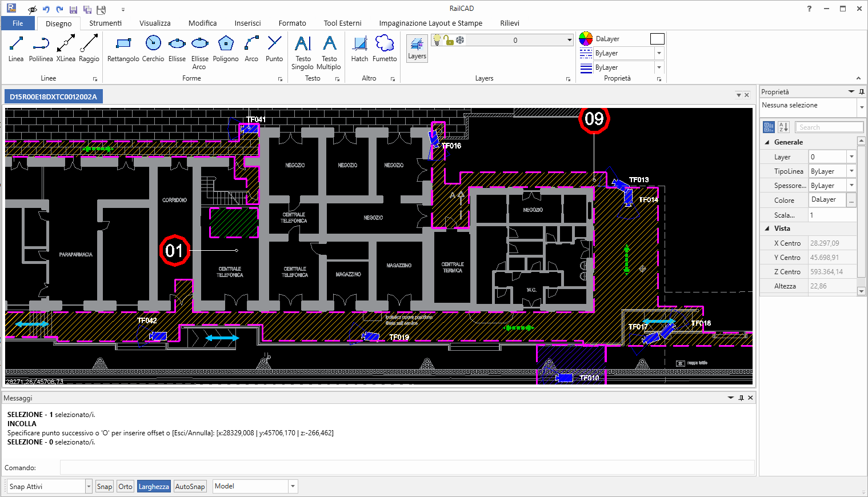Viewport: 868px width, 497px height.
Task: Collapse the ribbon with the chevron
Action: tap(858, 78)
